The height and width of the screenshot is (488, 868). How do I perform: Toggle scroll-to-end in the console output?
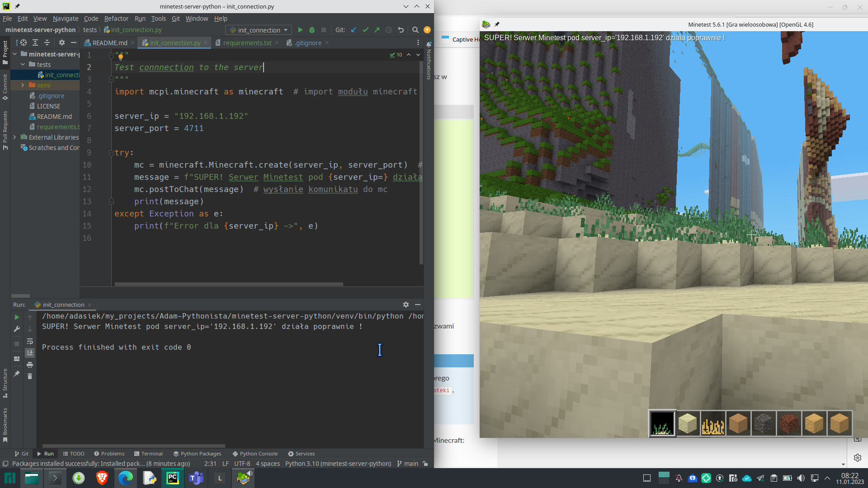(x=30, y=352)
